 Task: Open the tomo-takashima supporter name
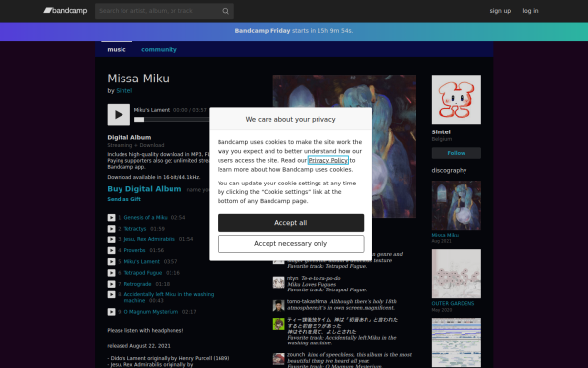pos(307,301)
